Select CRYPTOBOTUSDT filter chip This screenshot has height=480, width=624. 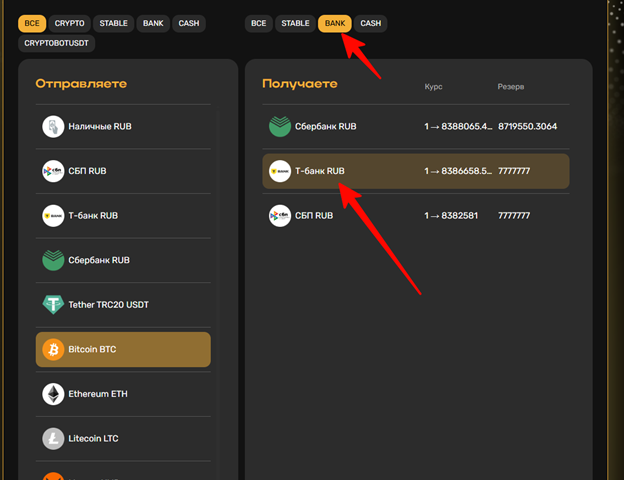[57, 43]
